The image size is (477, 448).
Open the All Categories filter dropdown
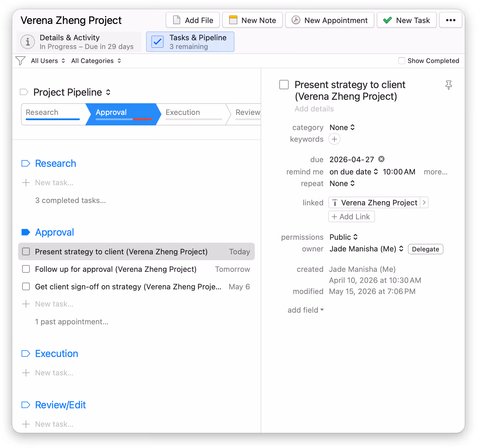coord(96,61)
